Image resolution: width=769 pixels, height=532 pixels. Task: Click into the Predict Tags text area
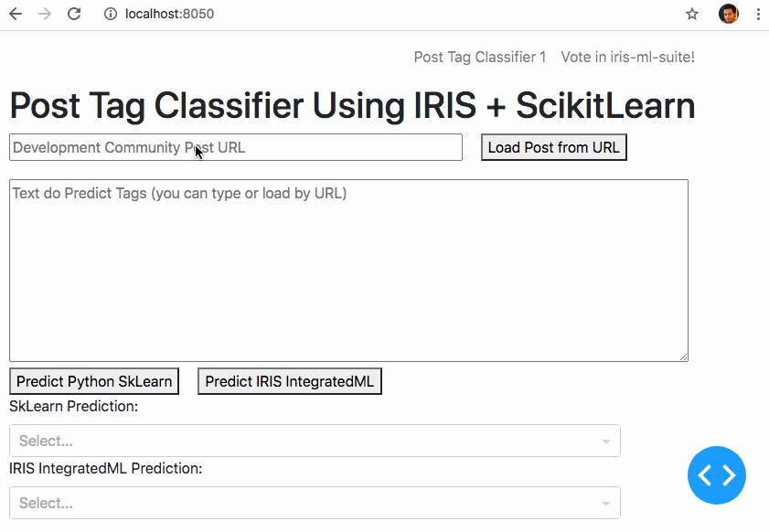pyautogui.click(x=348, y=271)
